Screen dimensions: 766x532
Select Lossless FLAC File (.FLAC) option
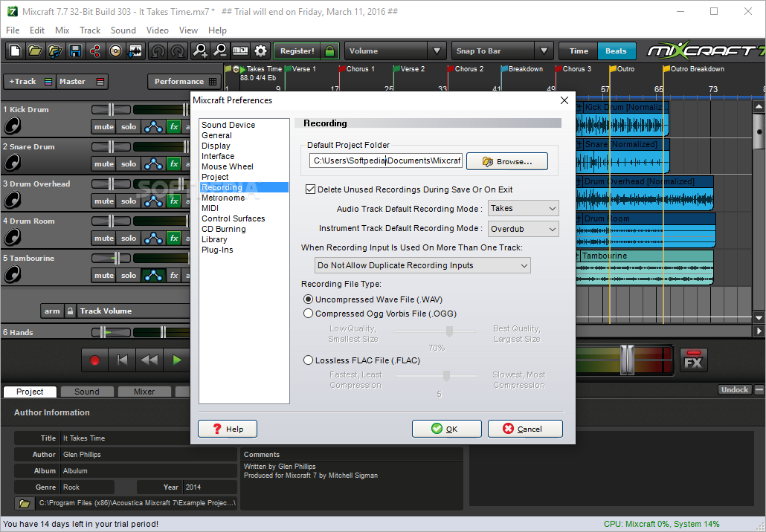coord(308,360)
